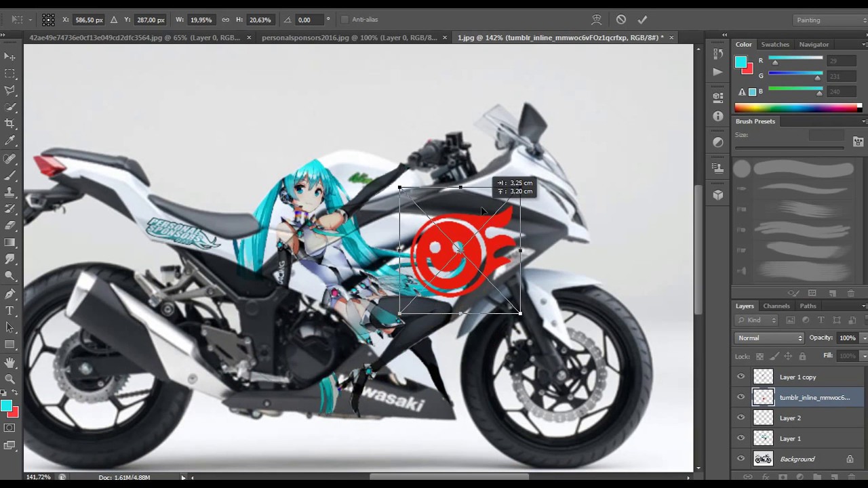
Task: Open the personalsponsors2016.jpg document tab
Action: coord(350,38)
